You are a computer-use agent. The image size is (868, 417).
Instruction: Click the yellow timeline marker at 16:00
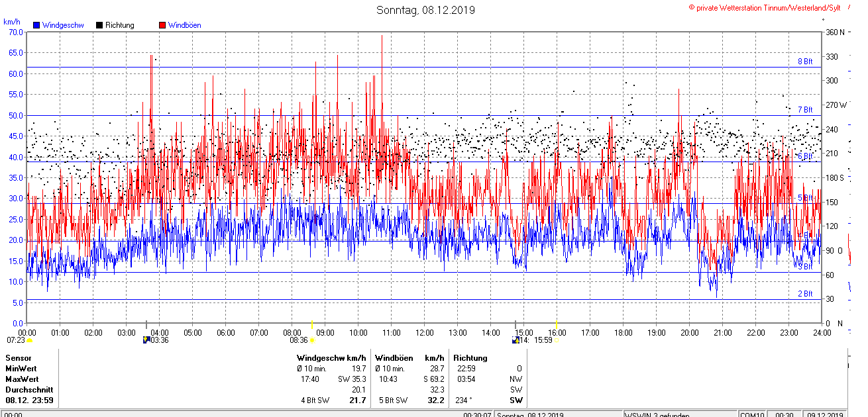pos(557,324)
